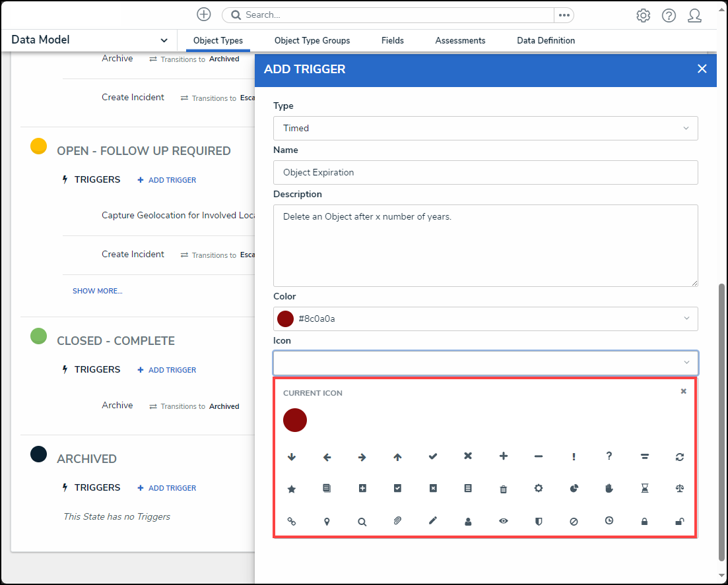The image size is (728, 585).
Task: Select the paperclip attachment icon
Action: coord(397,521)
